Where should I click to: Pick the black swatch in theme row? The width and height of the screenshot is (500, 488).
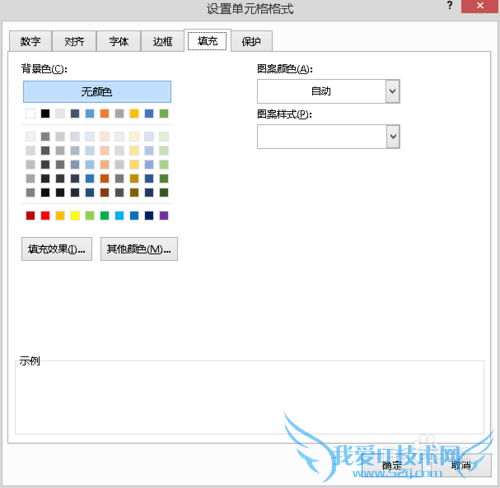pos(45,114)
